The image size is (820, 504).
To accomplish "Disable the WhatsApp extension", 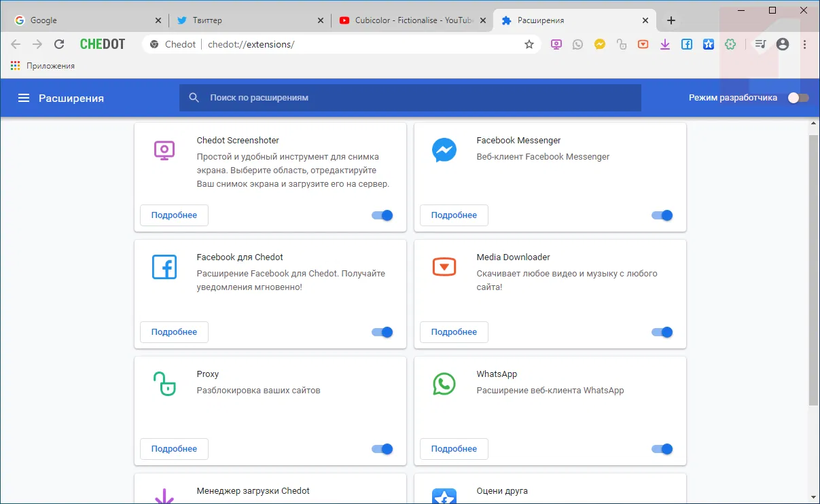I will point(662,449).
